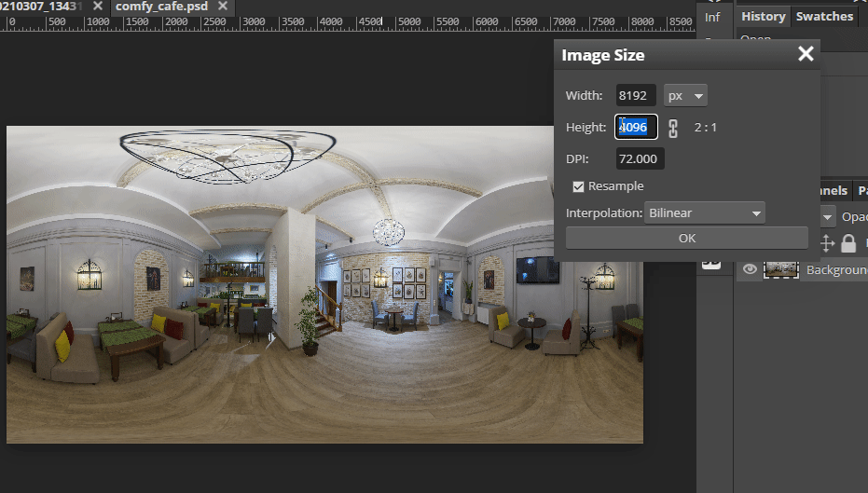Screen dimensions: 868x493
Task: Expand the Interpolation Bilinear dropdown
Action: point(706,213)
